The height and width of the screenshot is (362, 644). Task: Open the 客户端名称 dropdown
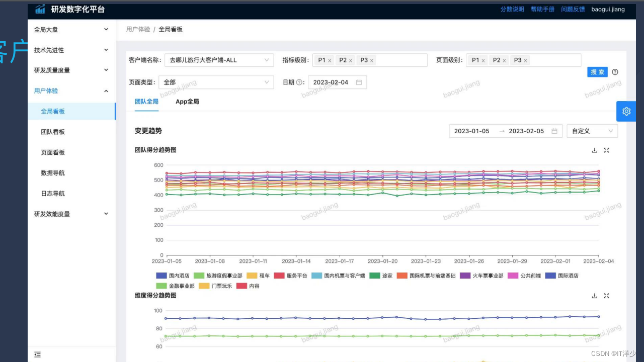pyautogui.click(x=219, y=60)
